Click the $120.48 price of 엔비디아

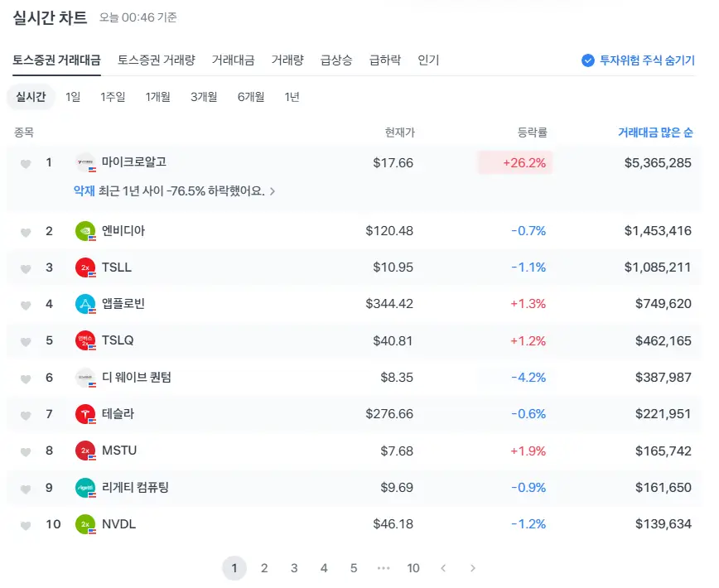(x=389, y=231)
